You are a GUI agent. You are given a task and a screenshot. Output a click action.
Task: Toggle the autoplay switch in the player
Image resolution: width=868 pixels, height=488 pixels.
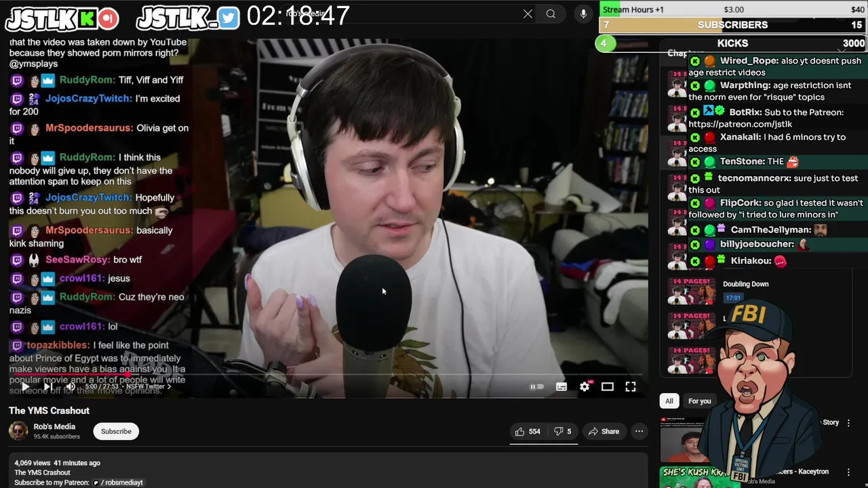pyautogui.click(x=536, y=386)
